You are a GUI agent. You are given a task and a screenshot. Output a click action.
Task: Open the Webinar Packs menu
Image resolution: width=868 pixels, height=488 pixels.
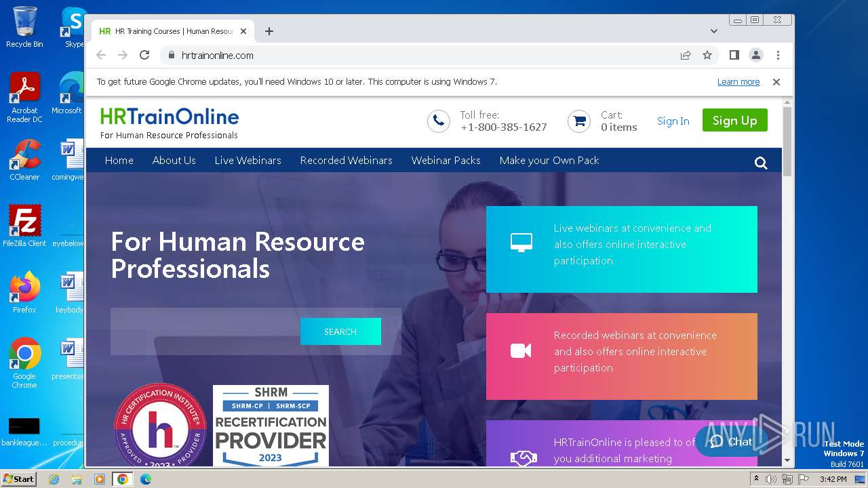coord(446,161)
